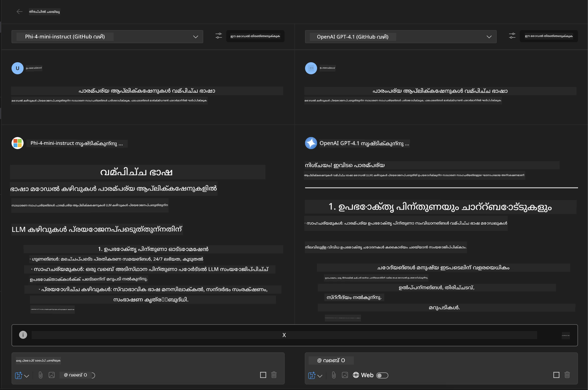Click the globe Web icon in the GPT-4.1 pane

click(356, 375)
